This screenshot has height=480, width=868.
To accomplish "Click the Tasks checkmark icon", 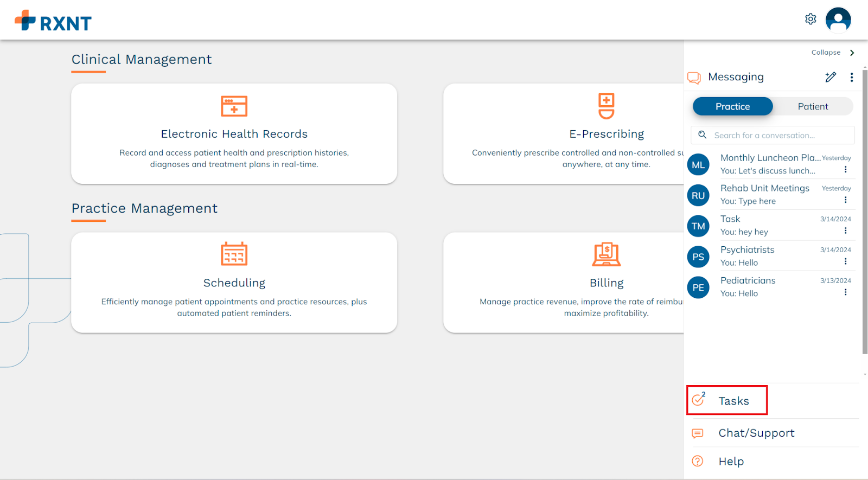I will click(698, 400).
